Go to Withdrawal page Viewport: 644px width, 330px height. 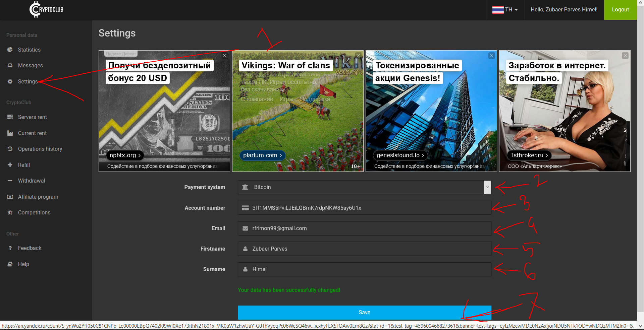[32, 181]
